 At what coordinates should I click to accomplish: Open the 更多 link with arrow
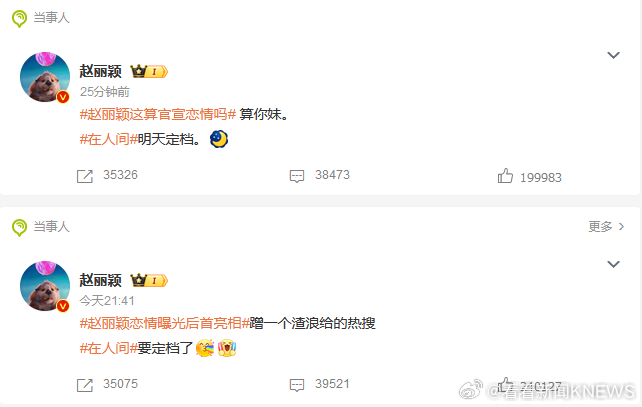point(606,226)
